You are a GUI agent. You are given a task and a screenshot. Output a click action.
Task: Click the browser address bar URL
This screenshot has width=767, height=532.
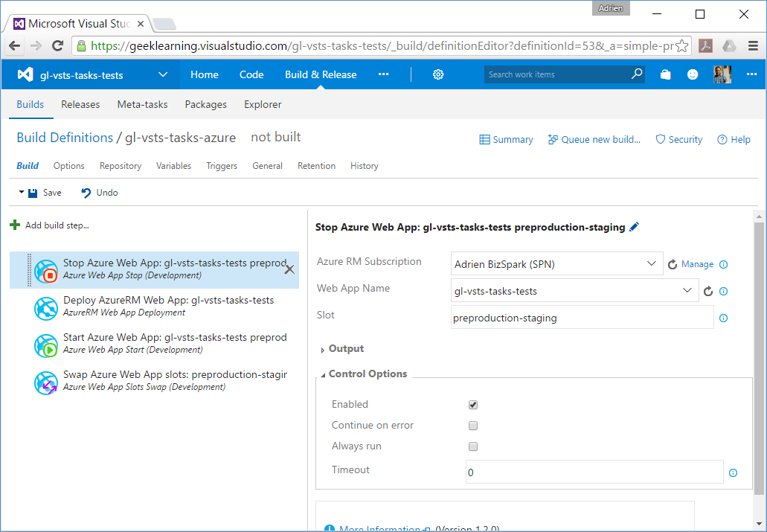click(x=382, y=46)
